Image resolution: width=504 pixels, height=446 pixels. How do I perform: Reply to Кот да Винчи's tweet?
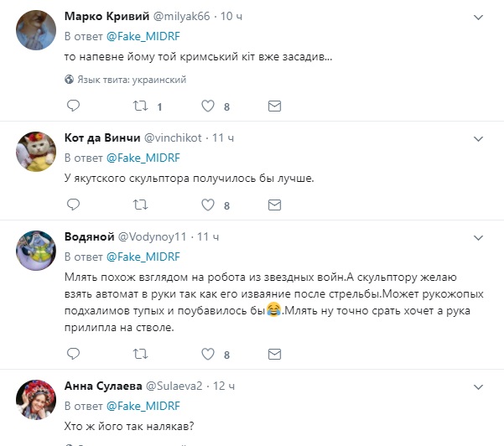[x=73, y=205]
